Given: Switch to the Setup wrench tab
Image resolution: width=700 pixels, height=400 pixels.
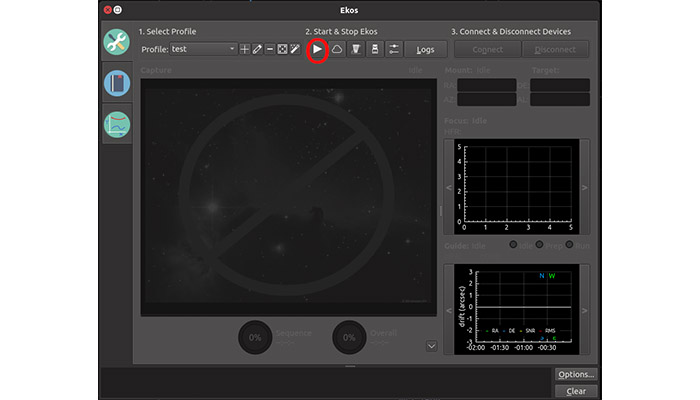Looking at the screenshot, I should (117, 42).
